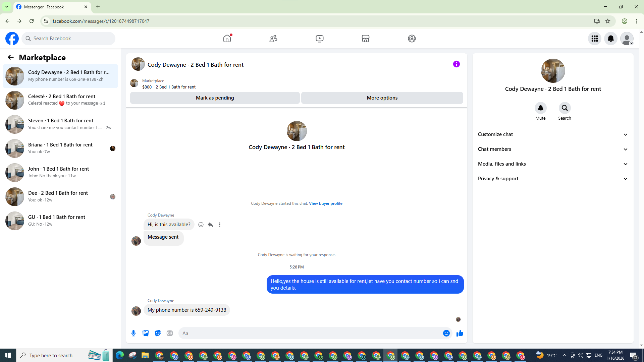Viewport: 644px width, 362px height.
Task: Attach a photo with the image icon
Action: tap(146, 333)
